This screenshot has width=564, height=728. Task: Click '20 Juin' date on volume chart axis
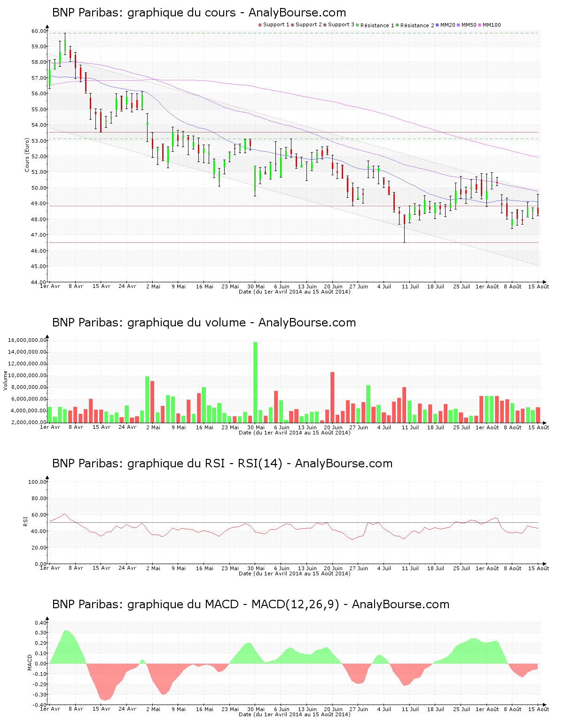tap(333, 427)
